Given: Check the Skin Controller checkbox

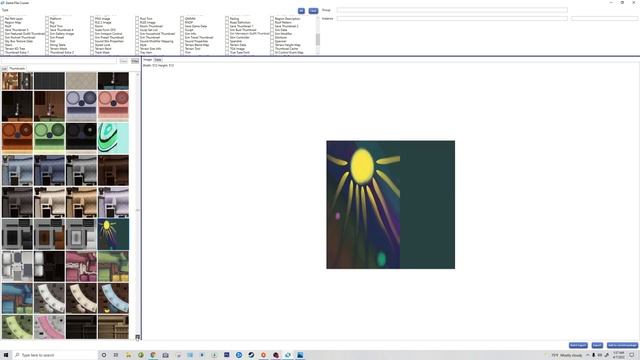Looking at the screenshot, I should click(227, 37).
